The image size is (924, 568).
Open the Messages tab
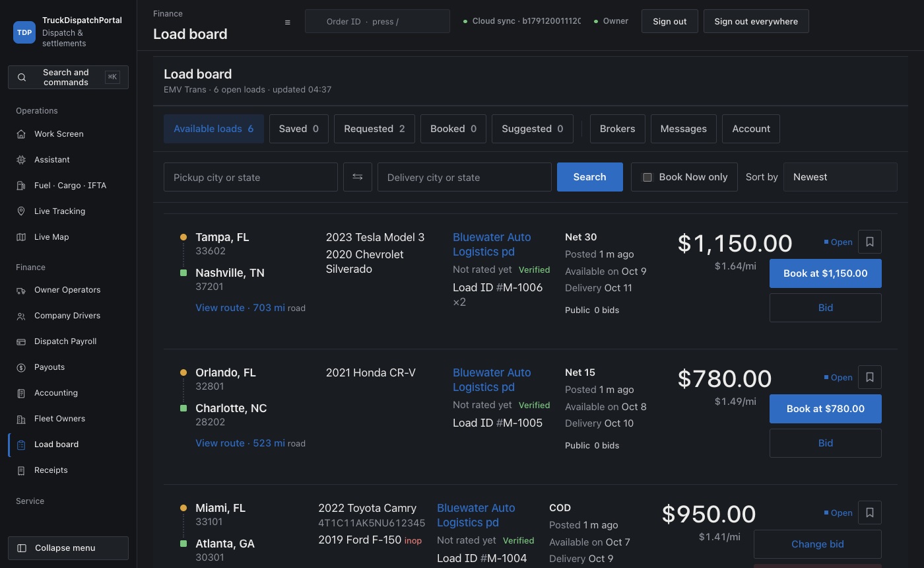point(684,129)
